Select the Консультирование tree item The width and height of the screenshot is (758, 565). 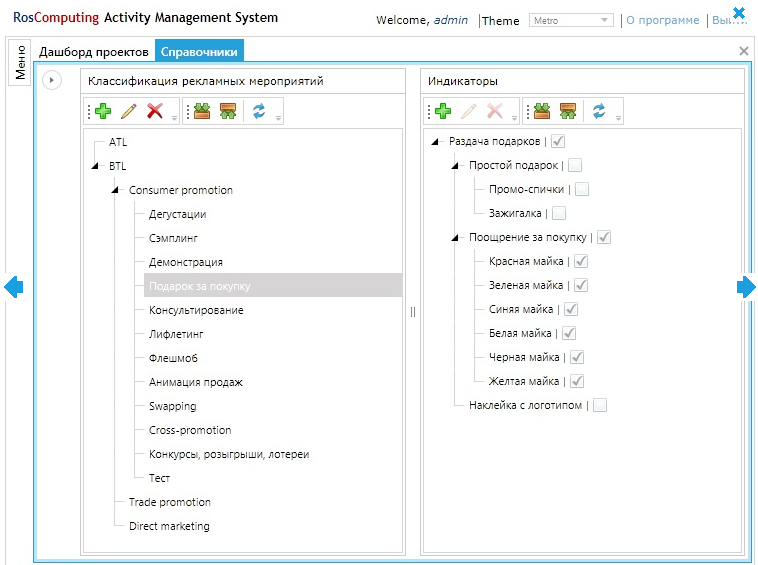coord(196,310)
